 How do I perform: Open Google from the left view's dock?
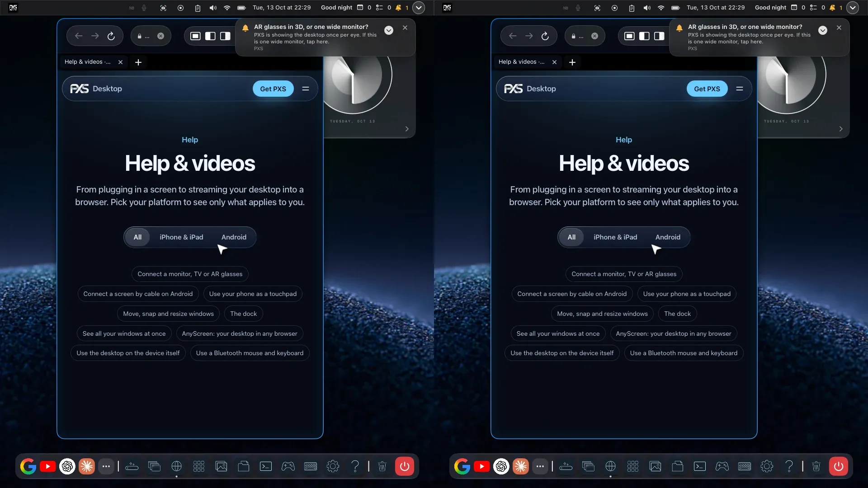point(28,466)
